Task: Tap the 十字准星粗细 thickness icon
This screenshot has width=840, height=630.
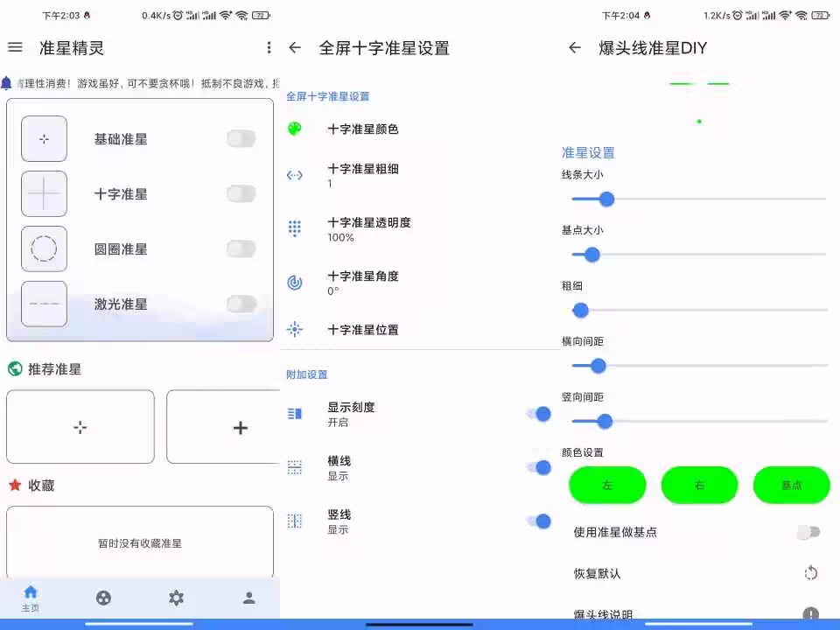Action: [295, 175]
